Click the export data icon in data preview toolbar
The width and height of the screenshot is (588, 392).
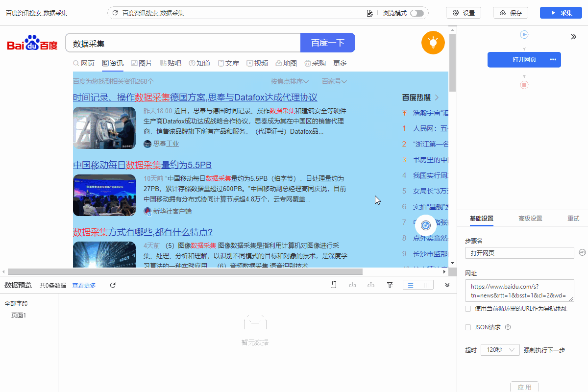point(371,285)
